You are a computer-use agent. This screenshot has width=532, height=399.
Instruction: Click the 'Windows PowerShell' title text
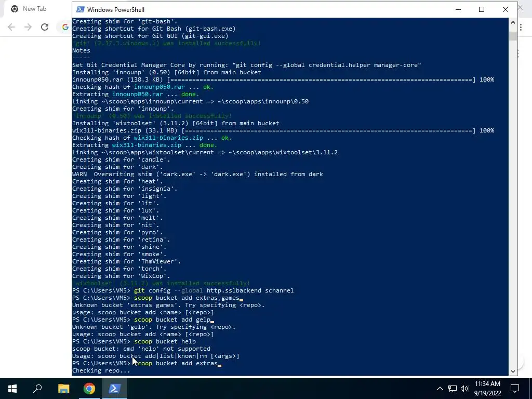pyautogui.click(x=116, y=9)
